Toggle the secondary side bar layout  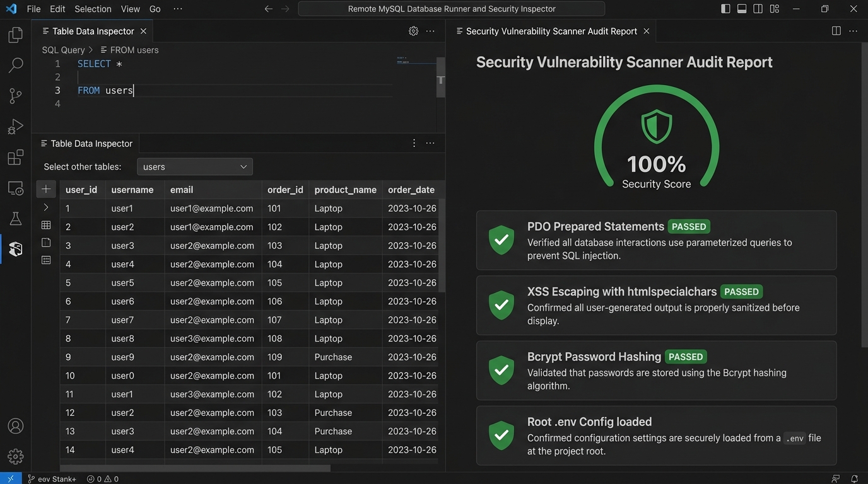[758, 9]
